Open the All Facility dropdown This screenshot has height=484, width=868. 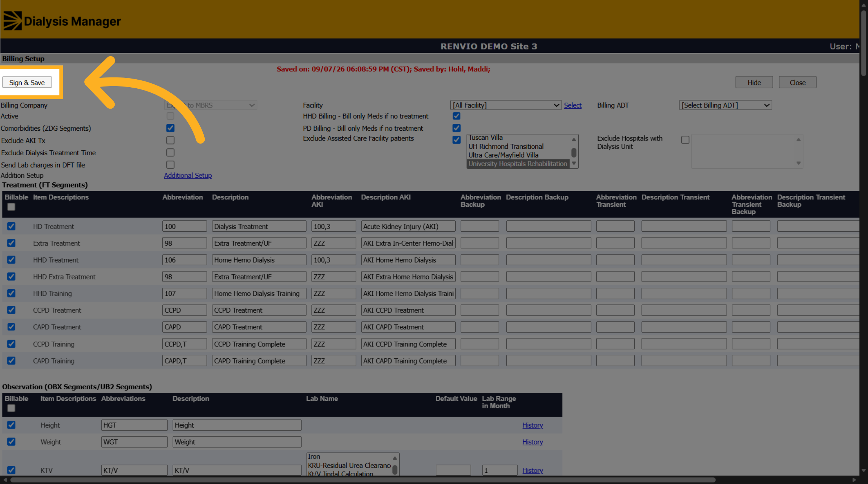(x=506, y=105)
